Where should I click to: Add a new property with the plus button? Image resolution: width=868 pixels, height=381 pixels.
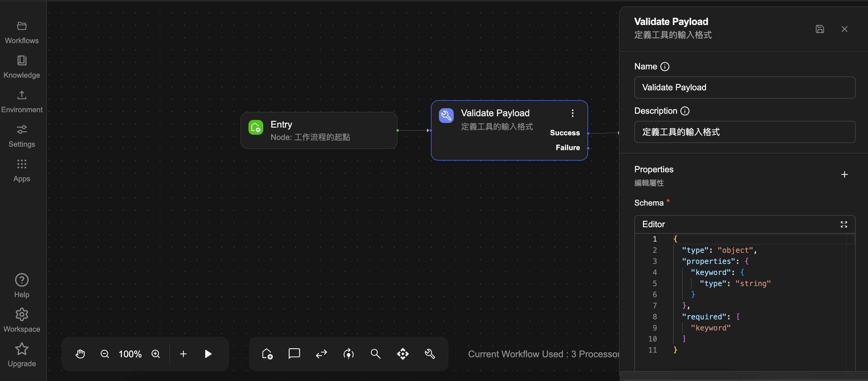point(844,174)
